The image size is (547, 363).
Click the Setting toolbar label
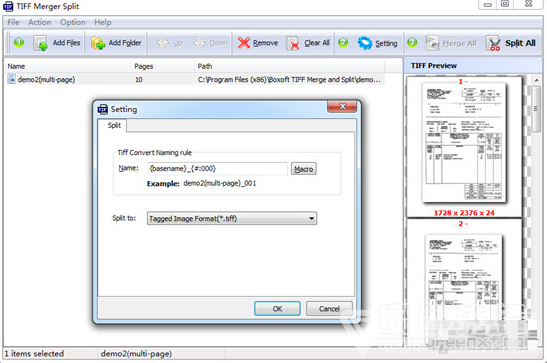386,43
